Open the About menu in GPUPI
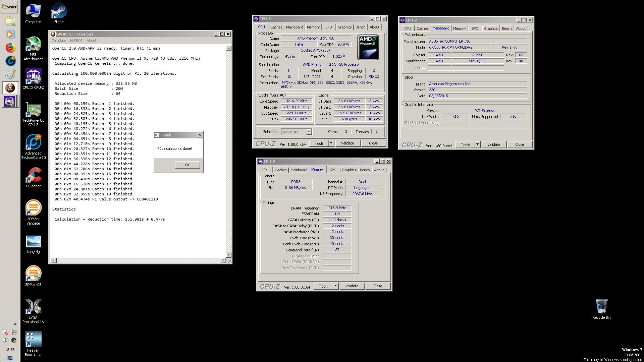The image size is (644, 362). point(91,41)
